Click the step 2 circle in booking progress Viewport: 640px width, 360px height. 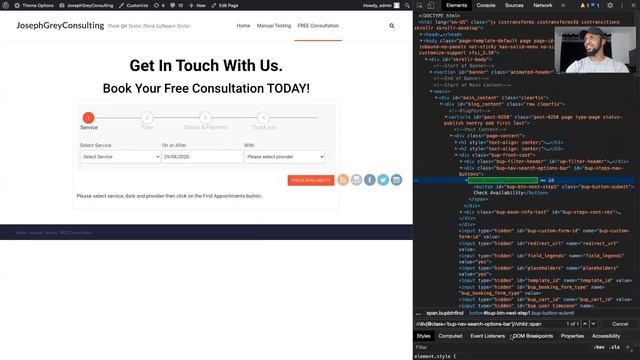pyautogui.click(x=147, y=118)
